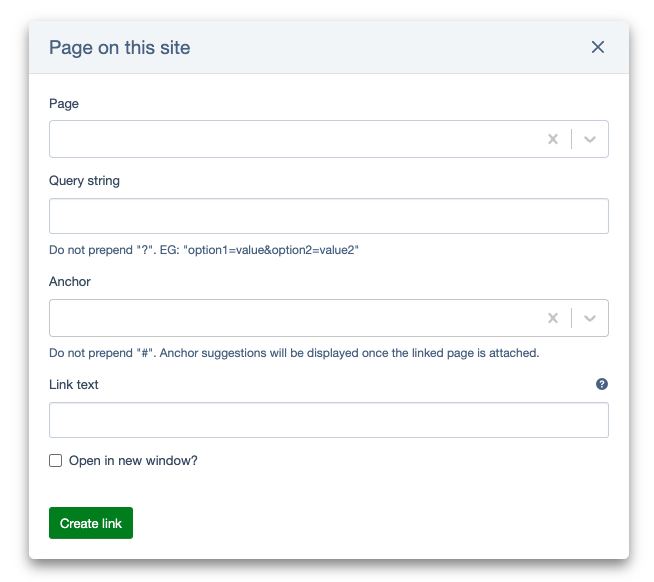Open the Anchor dropdown arrow
Image resolution: width=654 pixels, height=582 pixels.
[x=590, y=318]
